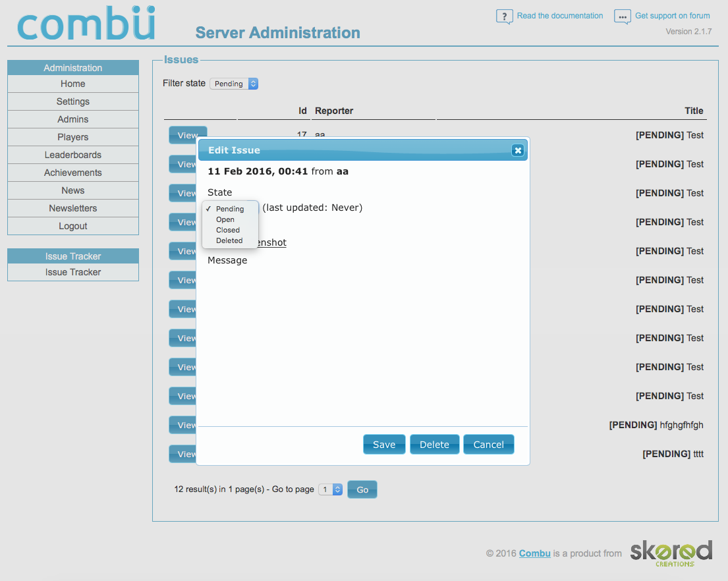Open the Filter state dropdown
This screenshot has height=581, width=728.
[233, 84]
